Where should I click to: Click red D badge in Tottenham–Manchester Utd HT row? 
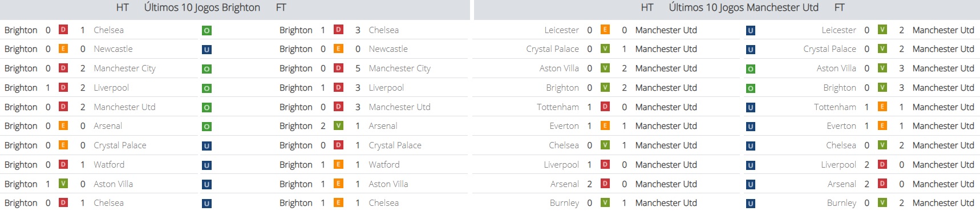tap(605, 107)
